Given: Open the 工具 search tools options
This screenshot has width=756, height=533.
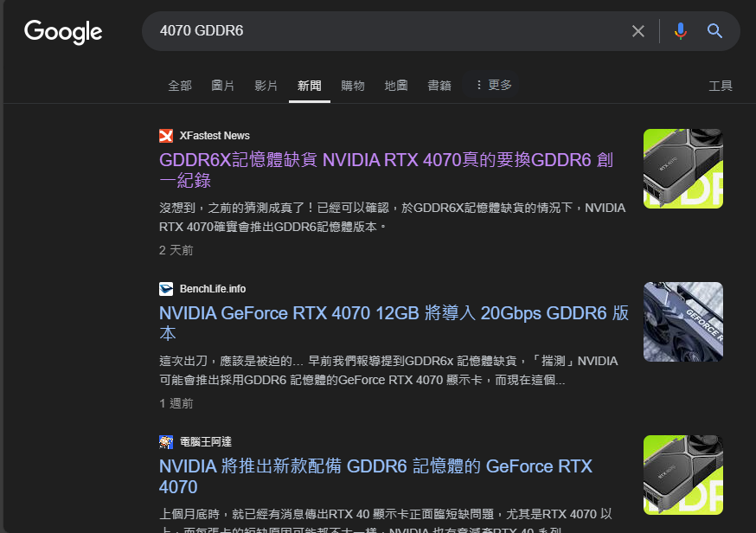Looking at the screenshot, I should click(720, 86).
